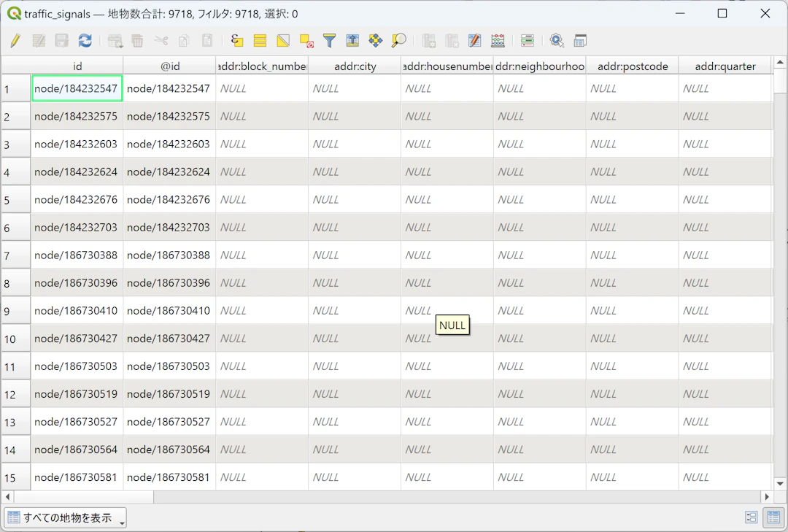Click Zoom map to selected rows icon
788x532 pixels.
tap(398, 41)
